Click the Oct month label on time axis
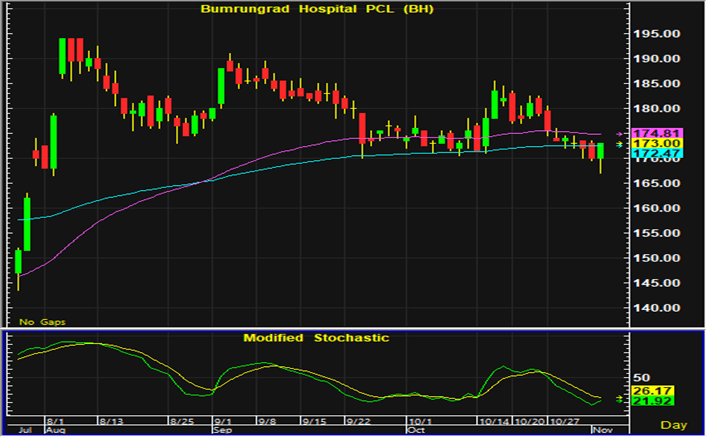This screenshot has width=707, height=437. click(x=415, y=429)
